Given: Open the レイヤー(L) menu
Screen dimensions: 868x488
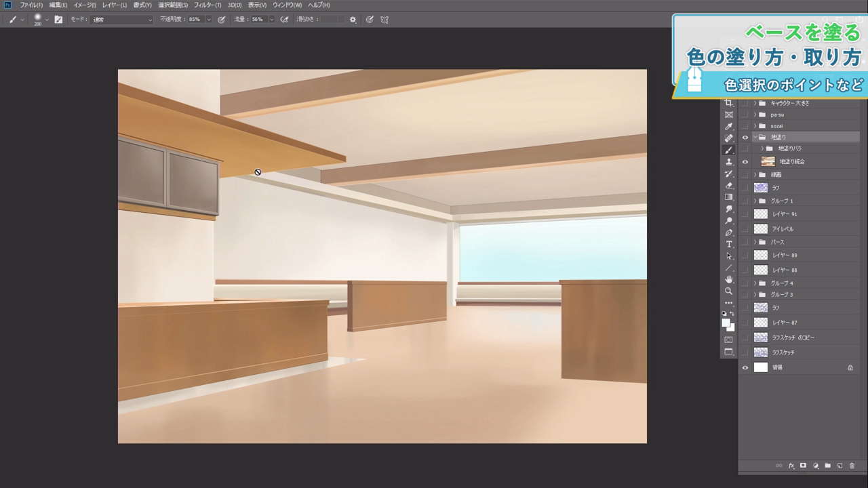Looking at the screenshot, I should [x=115, y=5].
